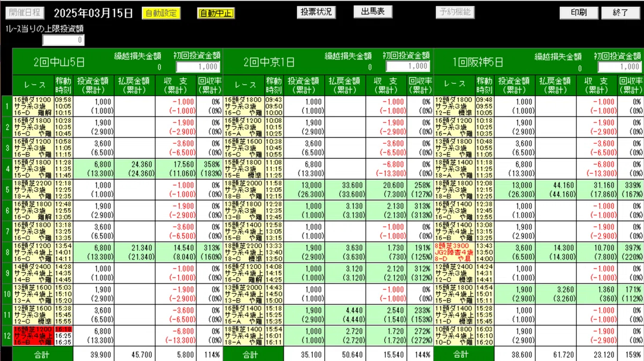Viewport: 644px width, 361px height.
Task: Select the red-text 8頭芝3900 JG2障害 race cell
Action: coord(454,252)
